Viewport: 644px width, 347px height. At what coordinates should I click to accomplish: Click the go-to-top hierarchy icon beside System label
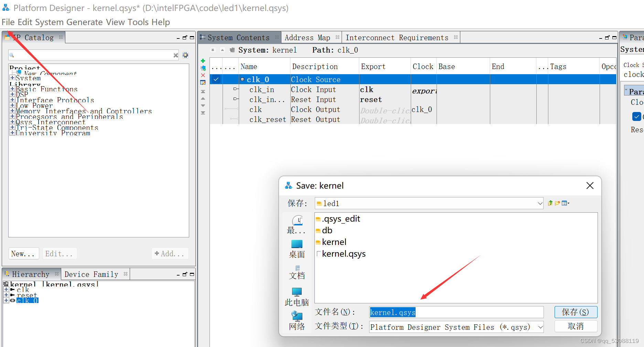(213, 50)
